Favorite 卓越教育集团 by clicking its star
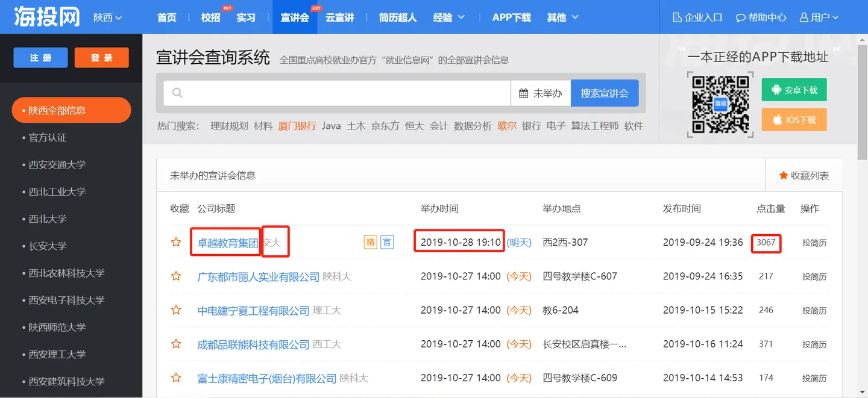868x398 pixels. [176, 242]
